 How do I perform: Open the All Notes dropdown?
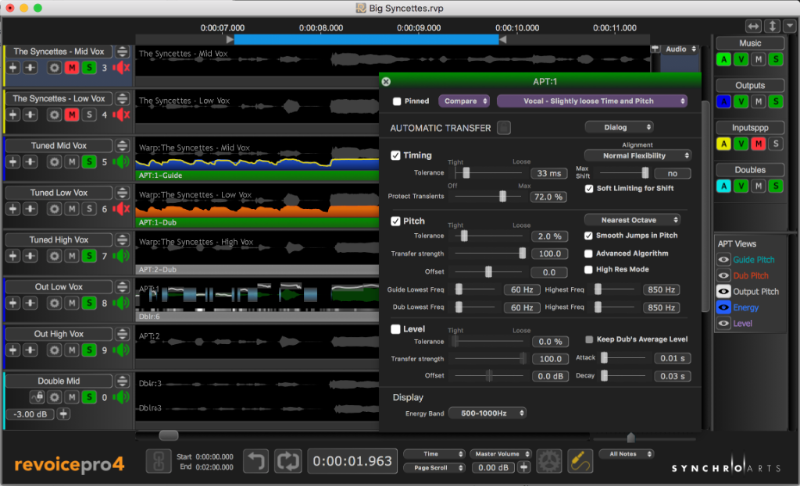[x=626, y=454]
